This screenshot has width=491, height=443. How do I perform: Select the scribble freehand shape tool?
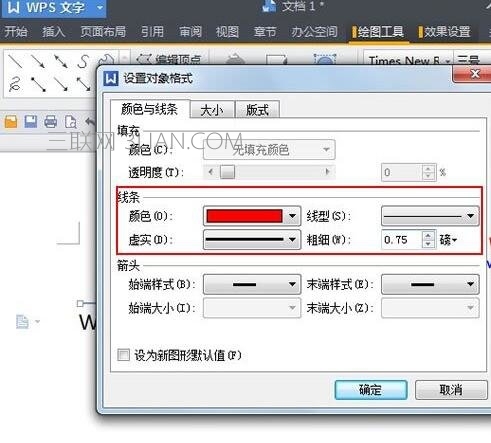[15, 84]
